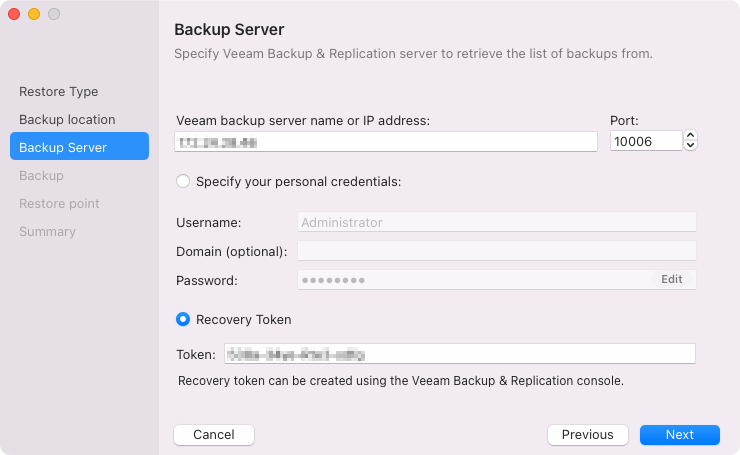The width and height of the screenshot is (740, 455).
Task: Click the 'Specify Veeam Backup & Replication server' subtitle
Action: [413, 54]
